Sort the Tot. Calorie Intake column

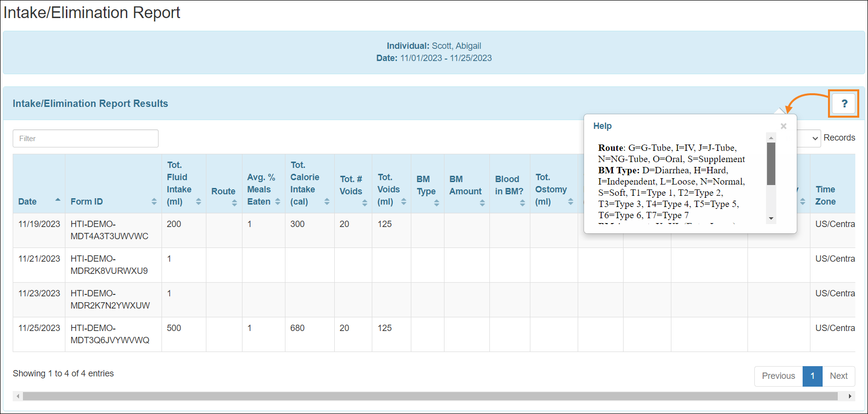327,202
